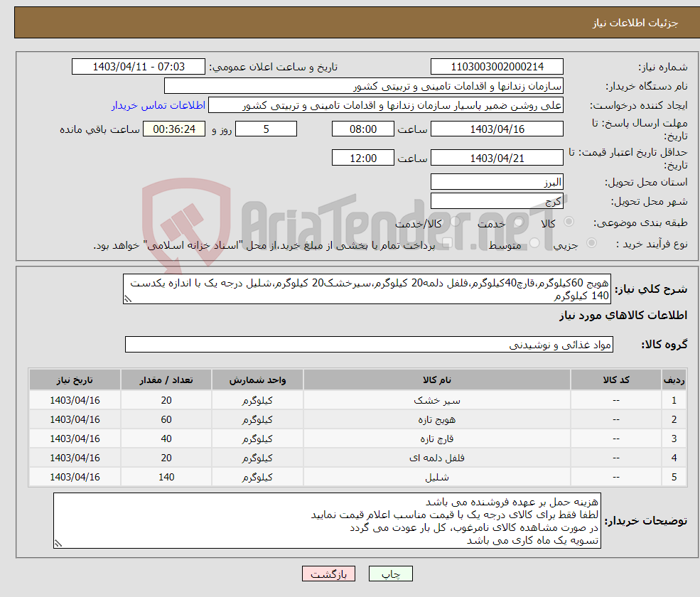The image size is (700, 597).
Task: Click the نام کالا column header
Action: (x=437, y=380)
